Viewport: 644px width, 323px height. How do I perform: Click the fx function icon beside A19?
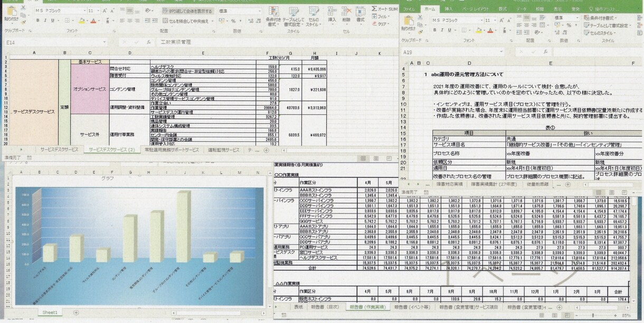point(545,52)
